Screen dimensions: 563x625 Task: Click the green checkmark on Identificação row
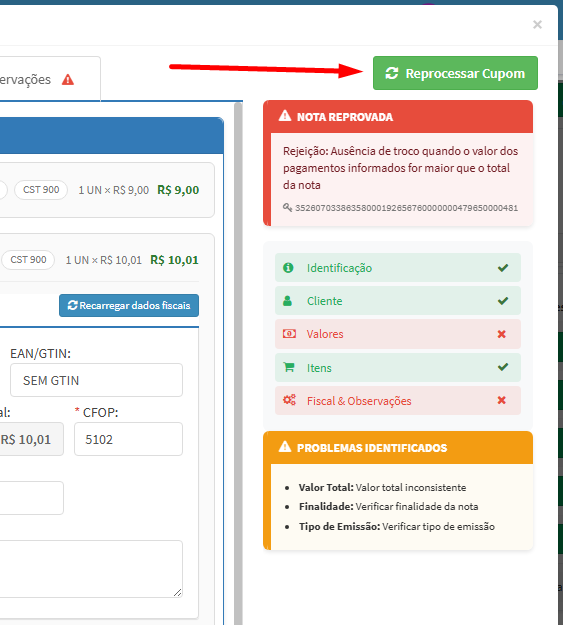coord(503,267)
